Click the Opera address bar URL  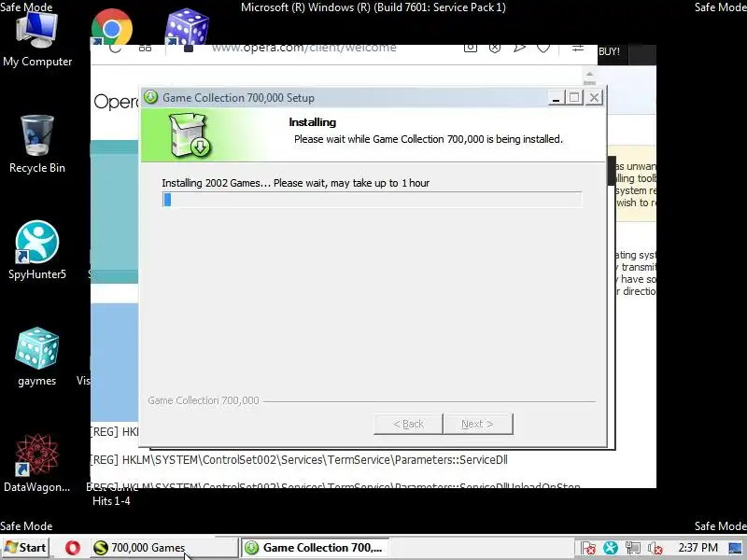[304, 48]
